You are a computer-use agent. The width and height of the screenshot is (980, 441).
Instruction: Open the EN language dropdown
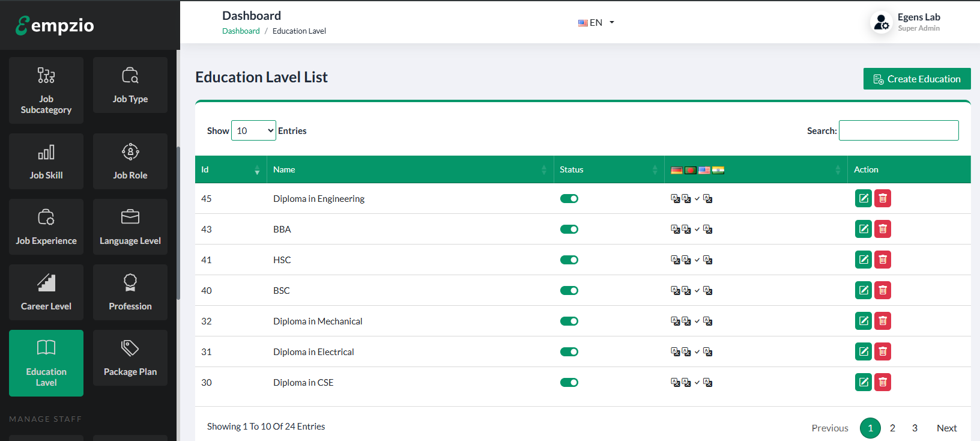pyautogui.click(x=596, y=23)
